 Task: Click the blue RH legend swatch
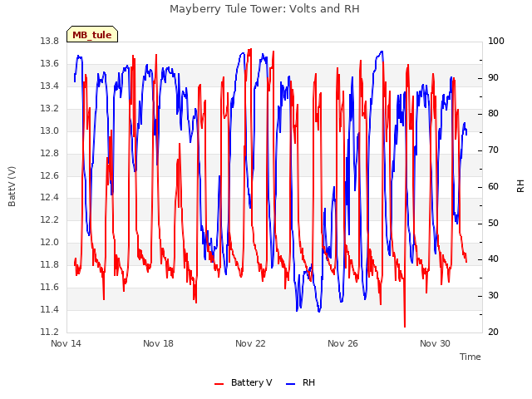click(291, 384)
